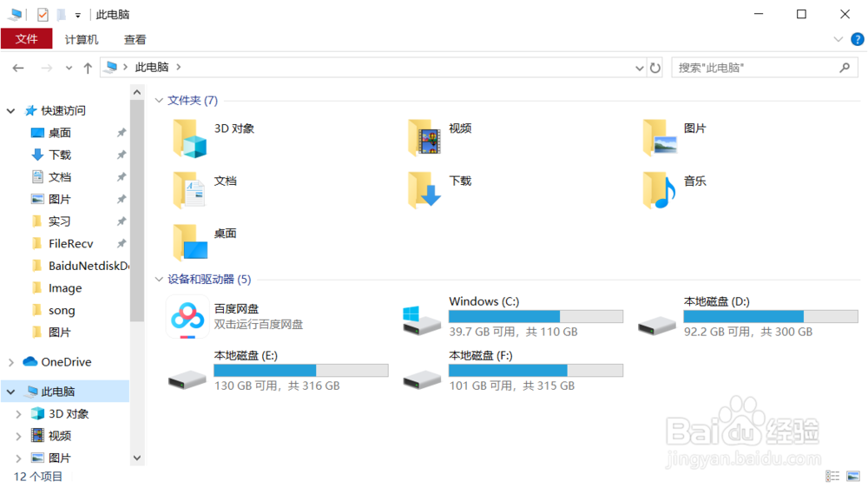Viewport: 868px width, 488px height.
Task: Click the help question mark icon
Action: 857,40
